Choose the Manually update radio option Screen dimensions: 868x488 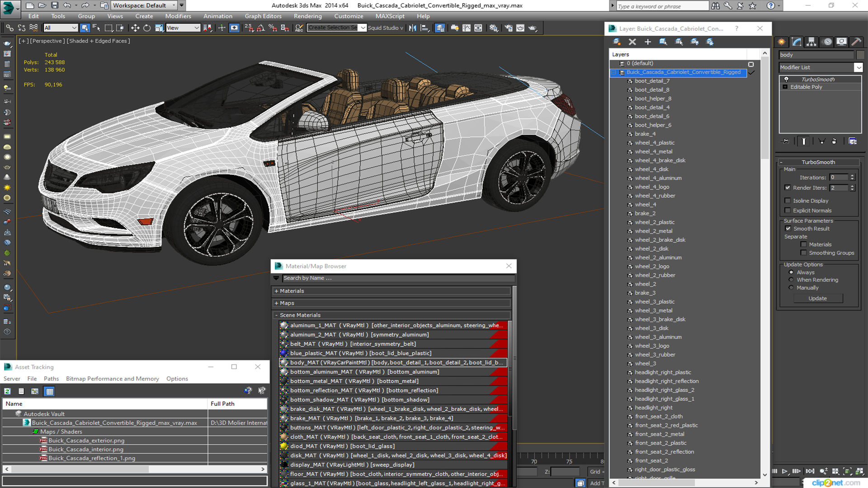(791, 287)
